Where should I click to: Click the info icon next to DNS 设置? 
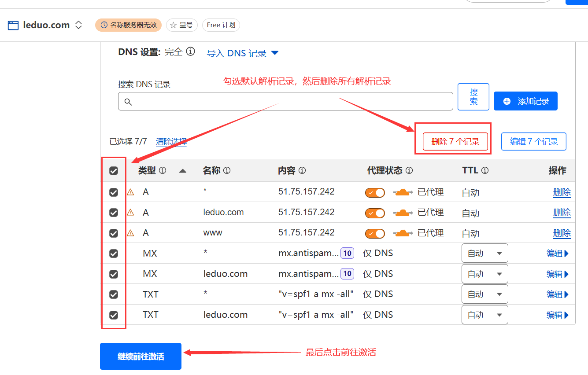190,52
